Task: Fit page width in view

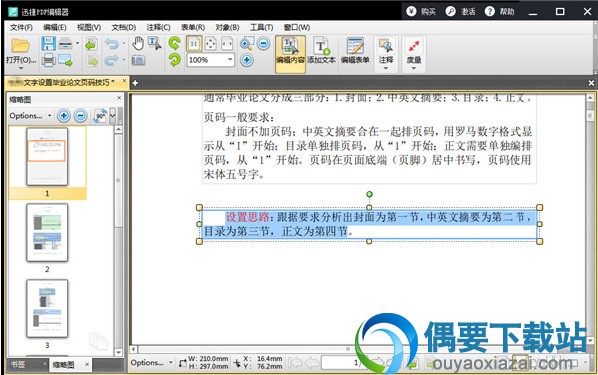Action: click(x=227, y=44)
